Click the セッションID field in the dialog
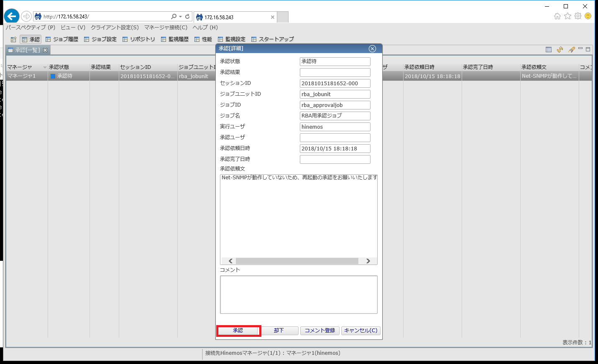This screenshot has width=598, height=364. point(335,83)
